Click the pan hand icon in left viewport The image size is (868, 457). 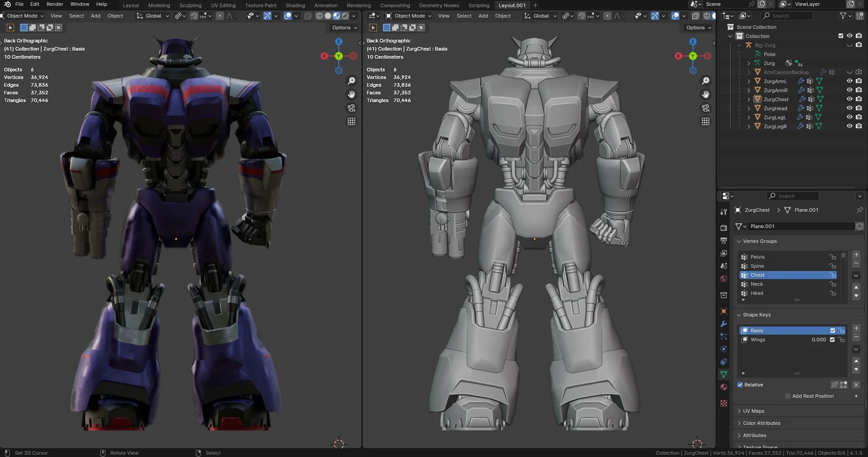[x=352, y=94]
